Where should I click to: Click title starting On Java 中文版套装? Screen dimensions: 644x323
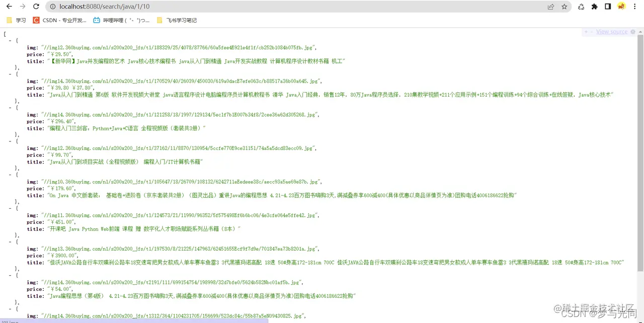(x=282, y=196)
